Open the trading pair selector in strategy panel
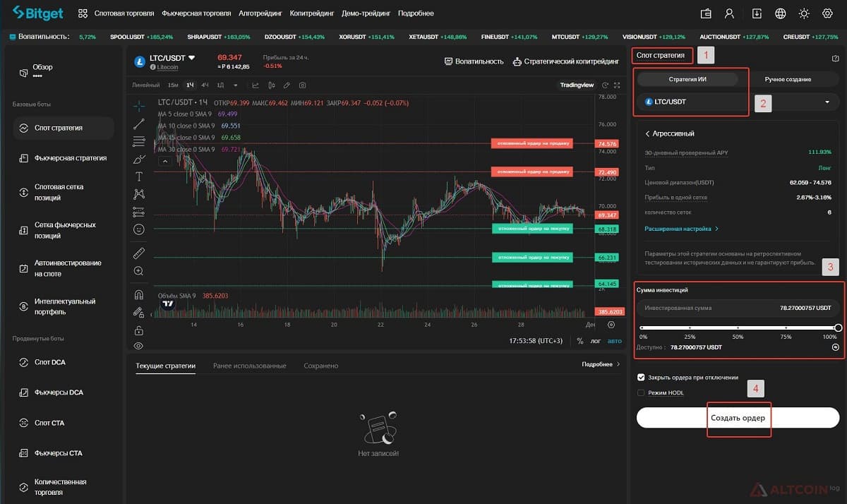This screenshot has height=504, width=847. point(738,102)
